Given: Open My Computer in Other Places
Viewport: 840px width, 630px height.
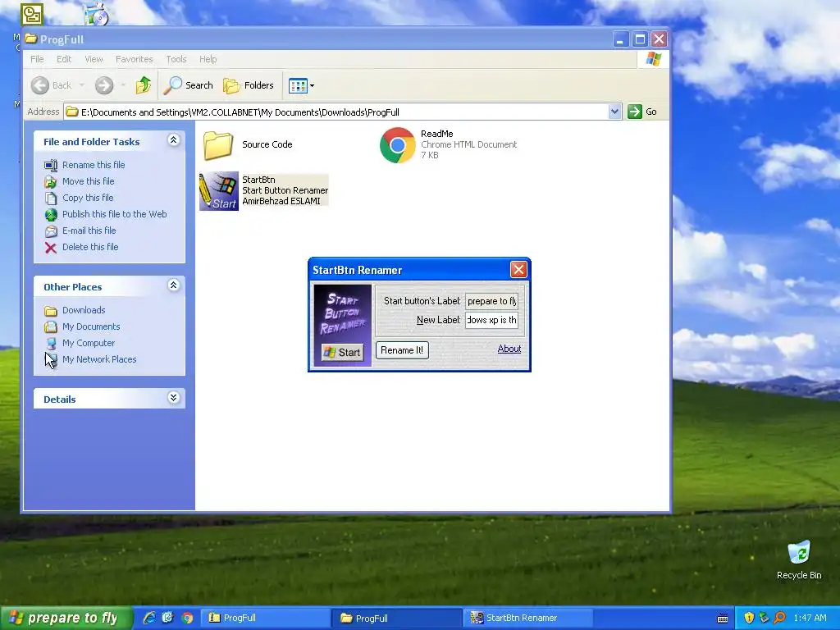Looking at the screenshot, I should point(89,343).
